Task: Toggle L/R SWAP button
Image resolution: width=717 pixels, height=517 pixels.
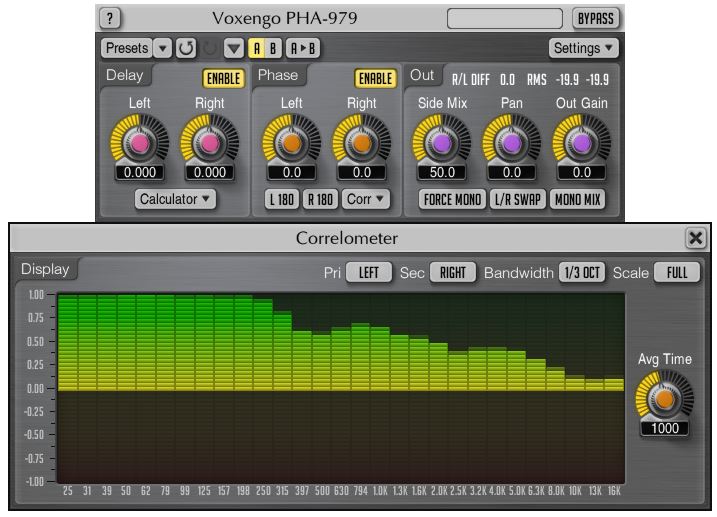Action: click(x=518, y=200)
